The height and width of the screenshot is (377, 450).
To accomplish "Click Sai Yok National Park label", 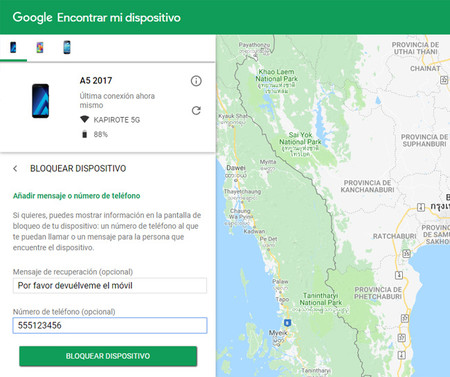I will click(x=300, y=138).
